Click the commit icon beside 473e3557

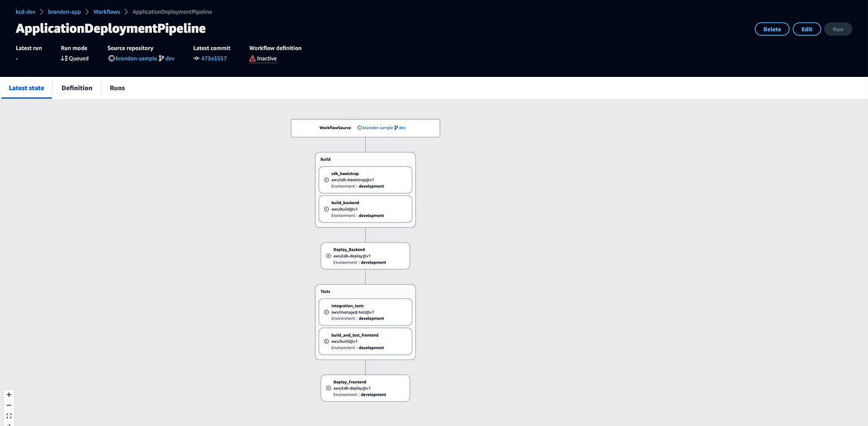click(x=197, y=58)
